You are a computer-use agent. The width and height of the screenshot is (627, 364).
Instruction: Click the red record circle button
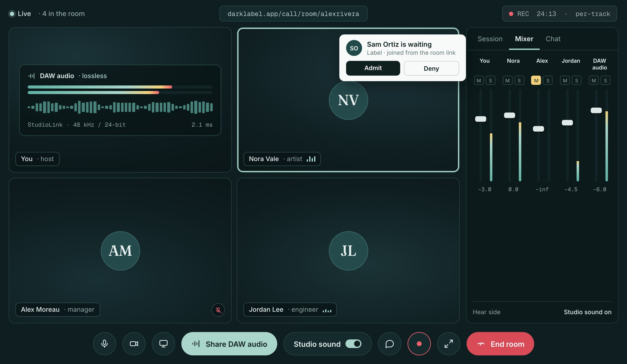(419, 344)
